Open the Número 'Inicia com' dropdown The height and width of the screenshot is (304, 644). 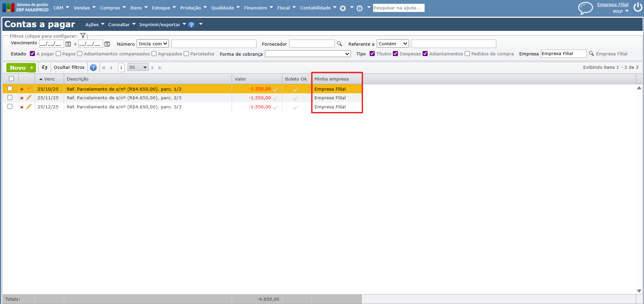153,44
